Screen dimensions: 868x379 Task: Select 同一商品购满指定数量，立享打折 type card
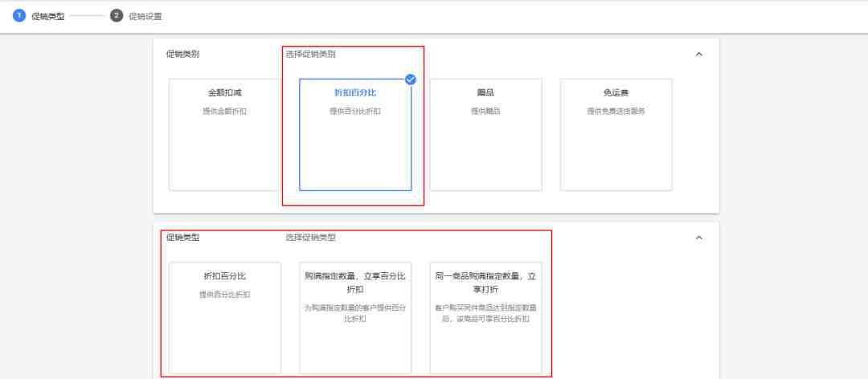click(486, 318)
